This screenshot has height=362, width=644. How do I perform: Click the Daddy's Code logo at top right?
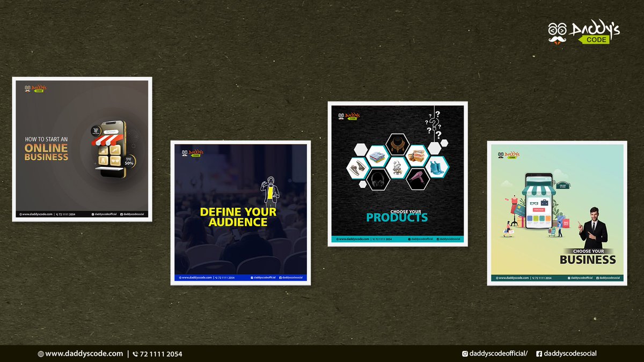point(584,32)
